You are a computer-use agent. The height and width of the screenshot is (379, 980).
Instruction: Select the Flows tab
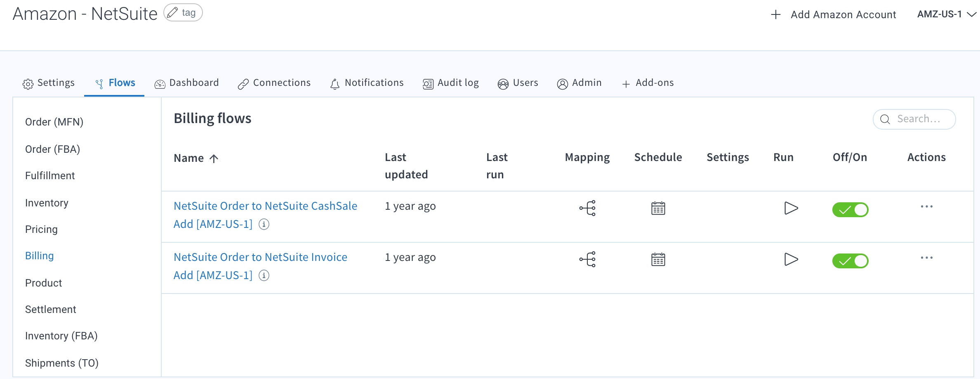tap(115, 83)
